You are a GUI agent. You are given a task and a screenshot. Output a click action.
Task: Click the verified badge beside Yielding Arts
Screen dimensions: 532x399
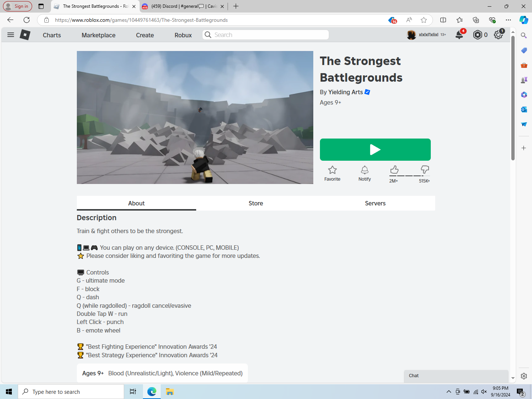click(x=367, y=92)
